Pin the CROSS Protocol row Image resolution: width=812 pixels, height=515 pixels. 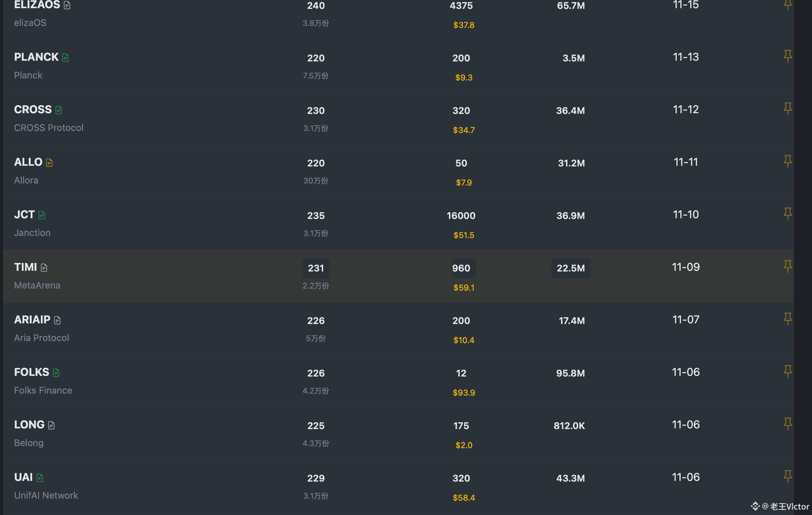[787, 109]
